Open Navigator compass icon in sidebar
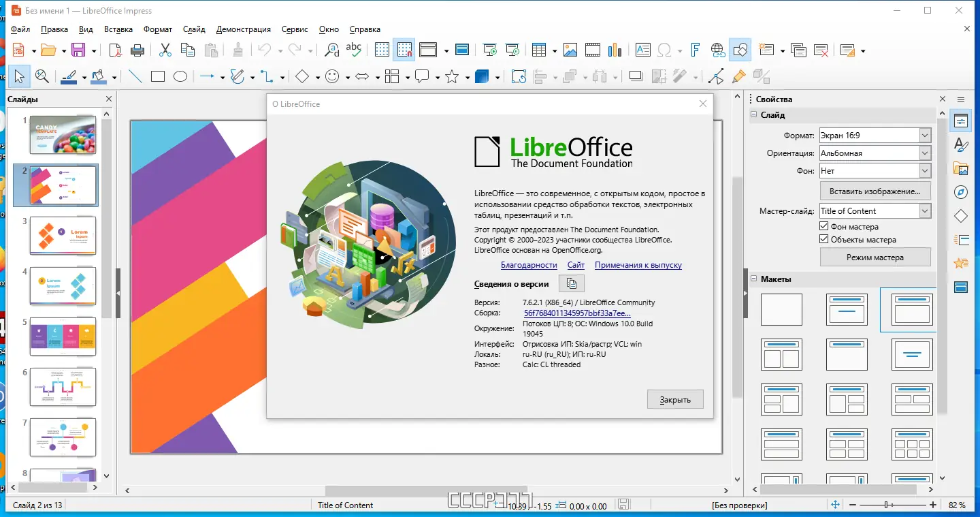 coord(961,192)
